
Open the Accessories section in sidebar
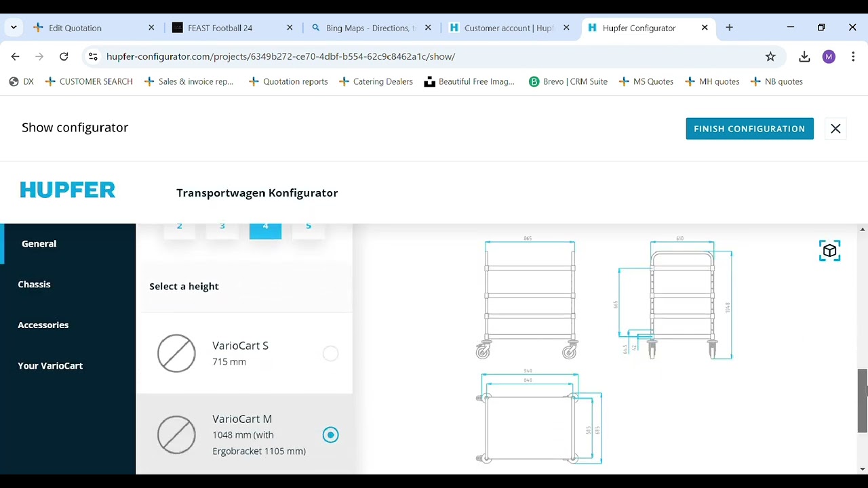68,325
